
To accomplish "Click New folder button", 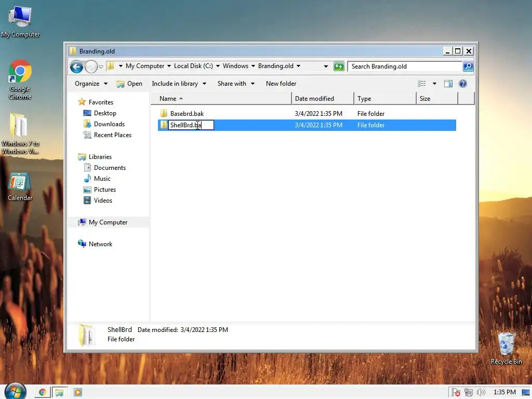I will (x=281, y=84).
